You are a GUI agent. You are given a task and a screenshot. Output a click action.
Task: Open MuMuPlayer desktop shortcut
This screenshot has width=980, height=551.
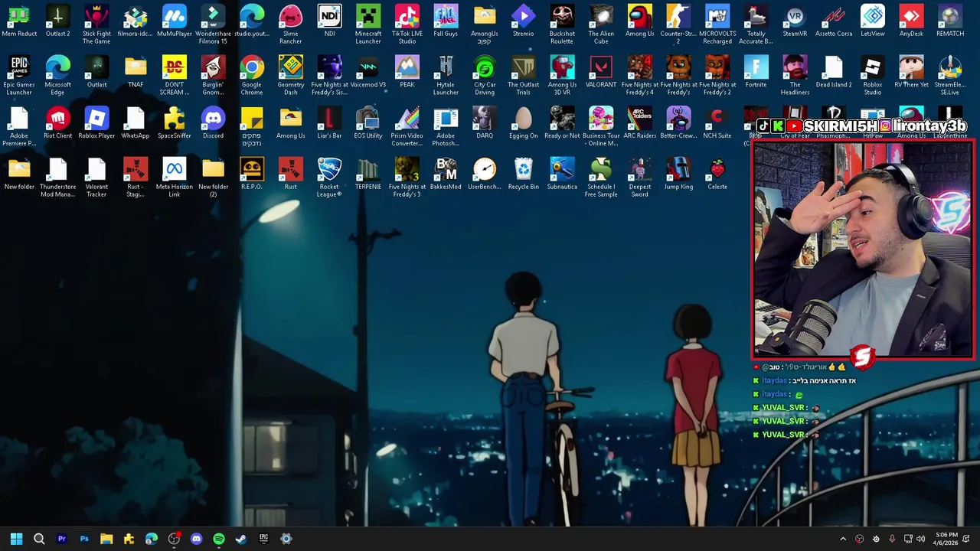coord(175,21)
